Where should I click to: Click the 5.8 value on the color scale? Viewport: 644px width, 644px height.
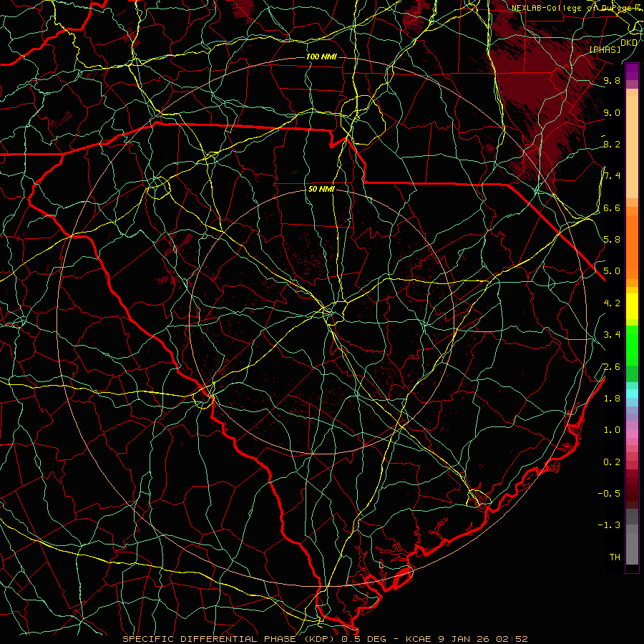[612, 239]
